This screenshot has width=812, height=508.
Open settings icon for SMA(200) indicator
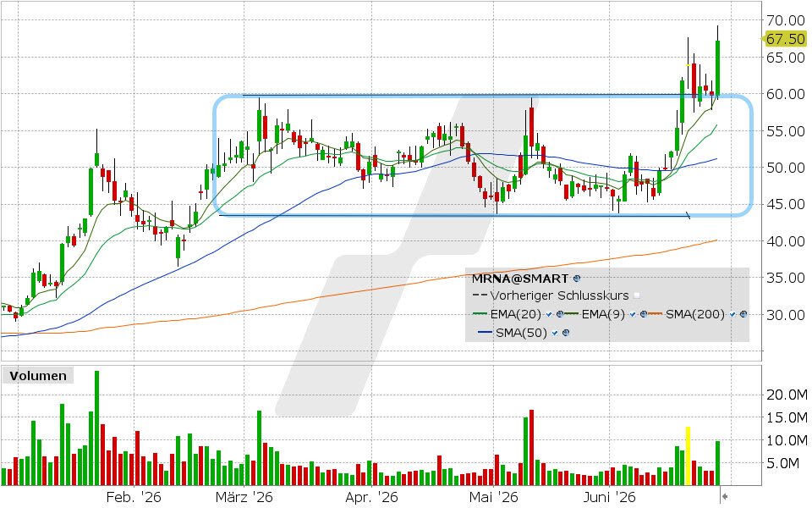click(x=743, y=314)
